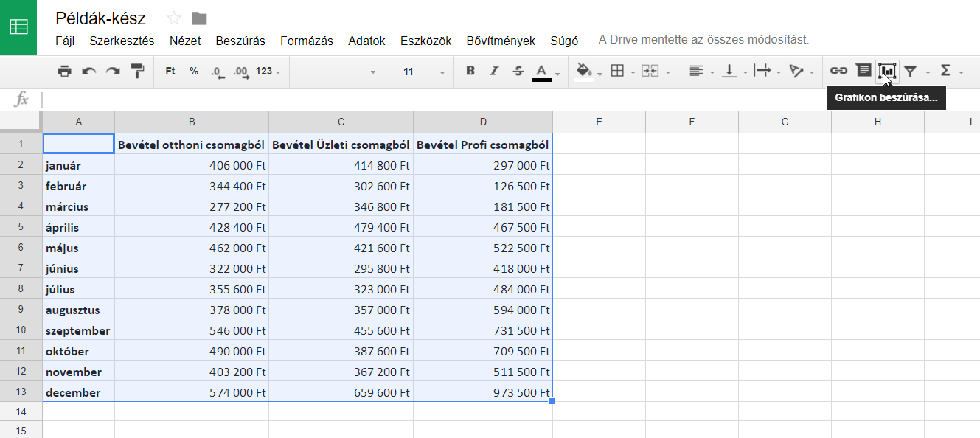Click the Ft currency format button
980x438 pixels.
point(170,72)
